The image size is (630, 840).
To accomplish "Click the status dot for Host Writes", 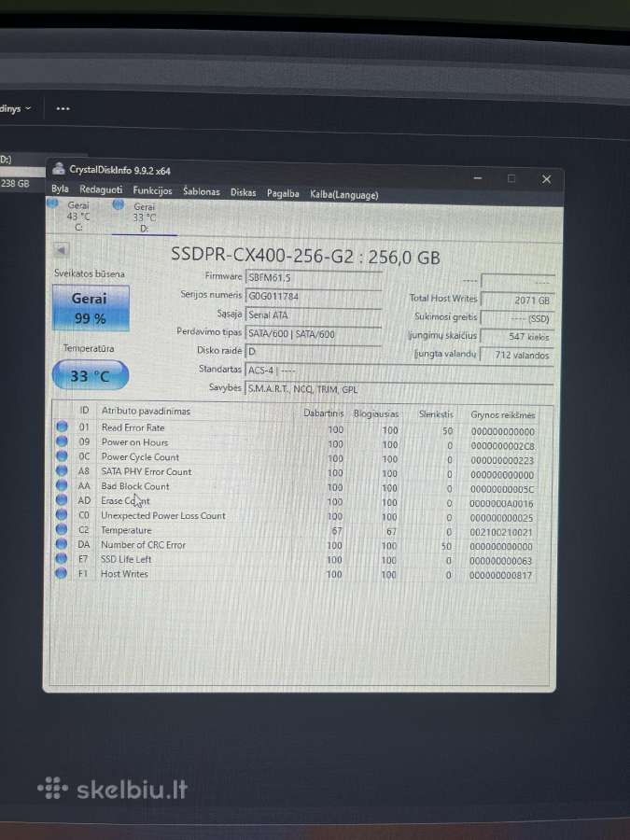I will point(62,573).
